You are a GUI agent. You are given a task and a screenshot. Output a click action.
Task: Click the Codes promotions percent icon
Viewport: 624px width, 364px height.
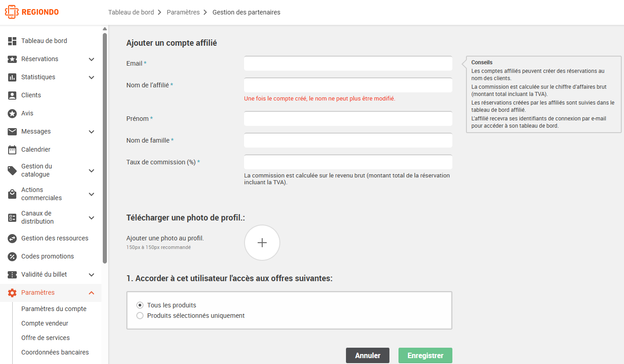coord(12,256)
